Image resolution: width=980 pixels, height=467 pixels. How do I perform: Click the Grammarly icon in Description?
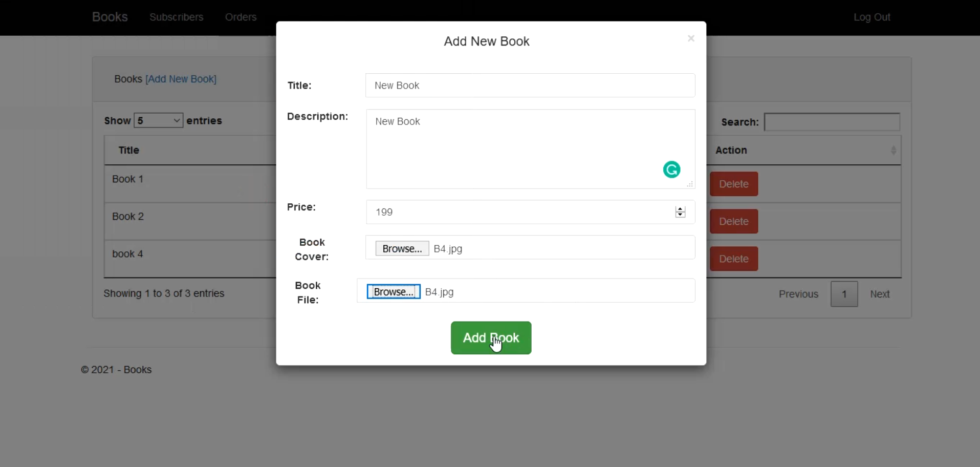click(671, 169)
